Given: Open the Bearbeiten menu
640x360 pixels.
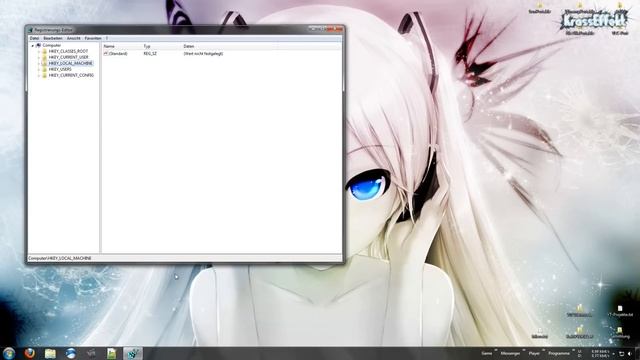Looking at the screenshot, I should pyautogui.click(x=53, y=38).
